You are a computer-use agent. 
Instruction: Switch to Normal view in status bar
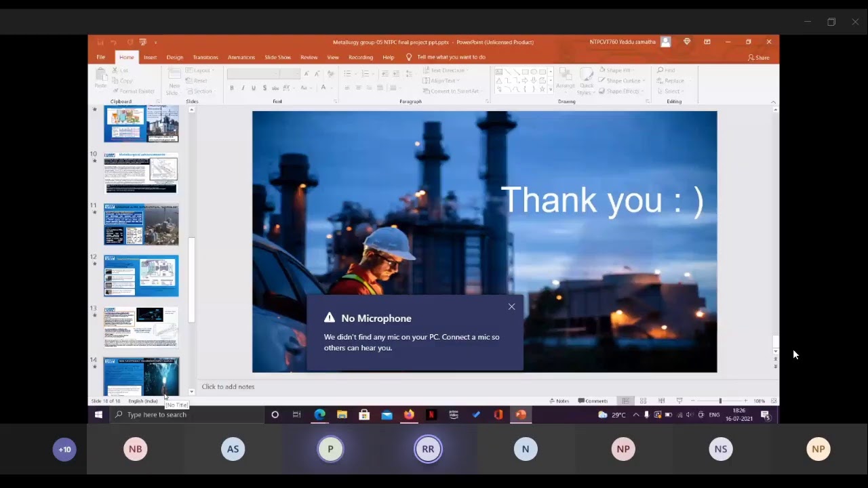tap(625, 401)
